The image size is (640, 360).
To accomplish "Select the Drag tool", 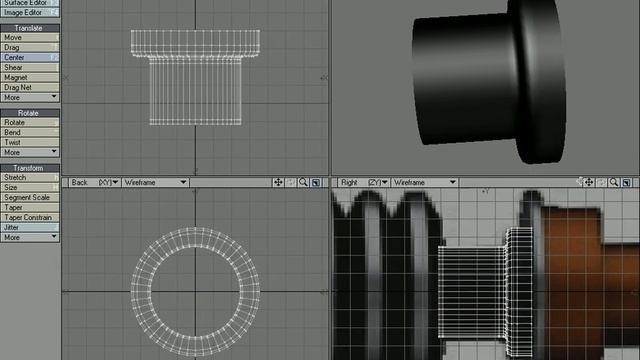I will point(30,47).
